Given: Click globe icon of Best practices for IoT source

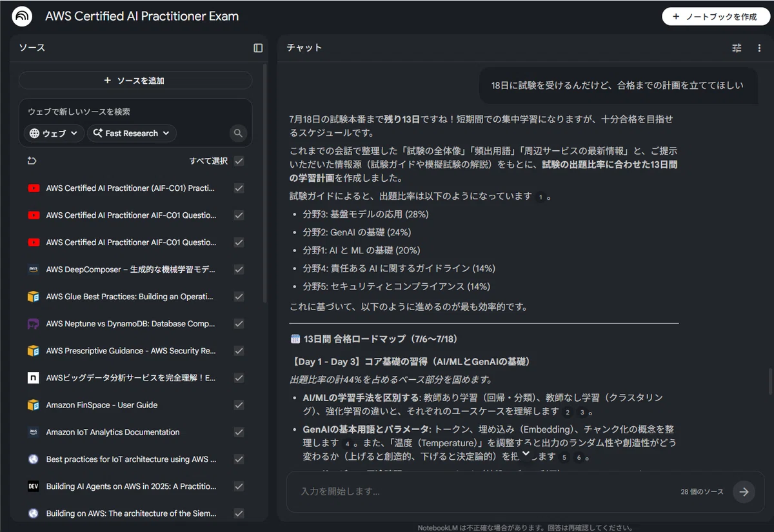Looking at the screenshot, I should pos(34,459).
